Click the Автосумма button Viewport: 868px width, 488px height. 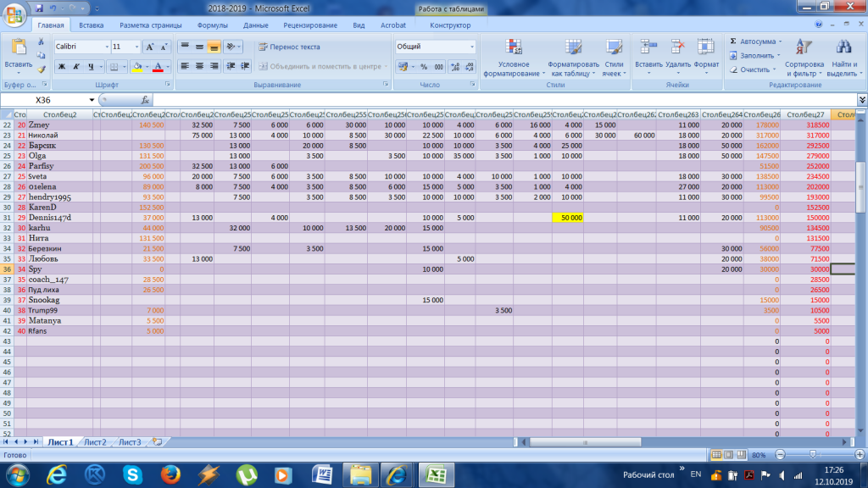pos(754,41)
